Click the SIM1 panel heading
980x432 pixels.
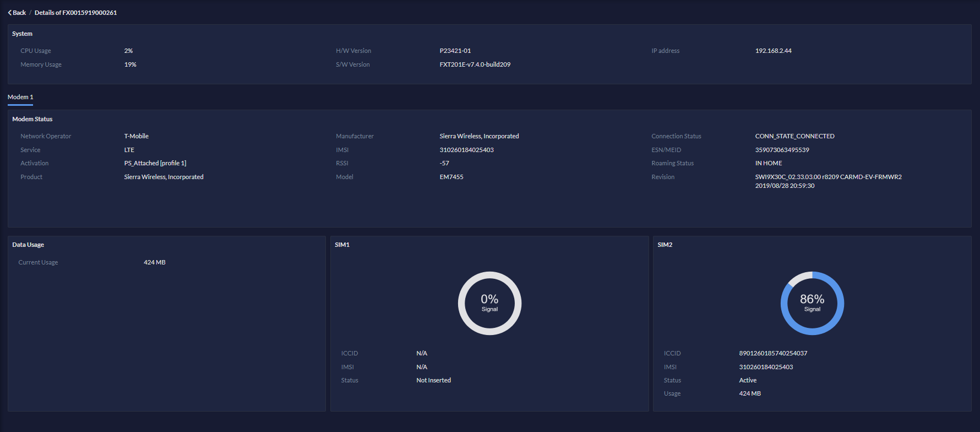coord(342,245)
